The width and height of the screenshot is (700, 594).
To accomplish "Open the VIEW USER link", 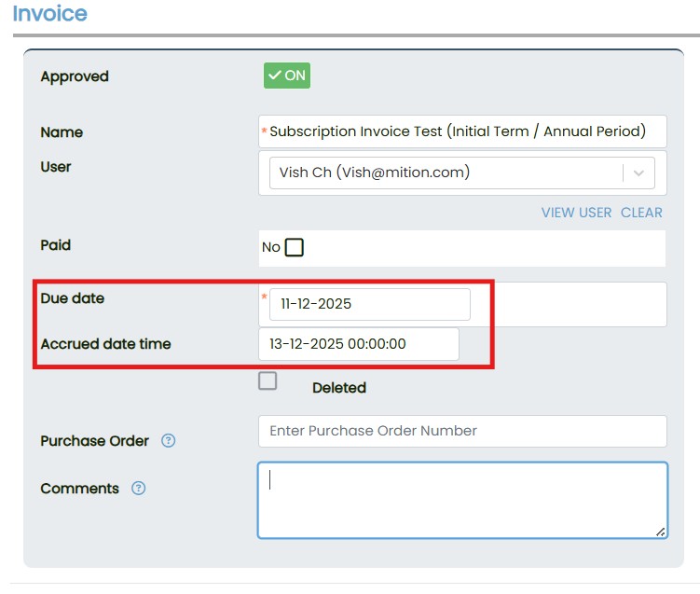I will click(576, 213).
